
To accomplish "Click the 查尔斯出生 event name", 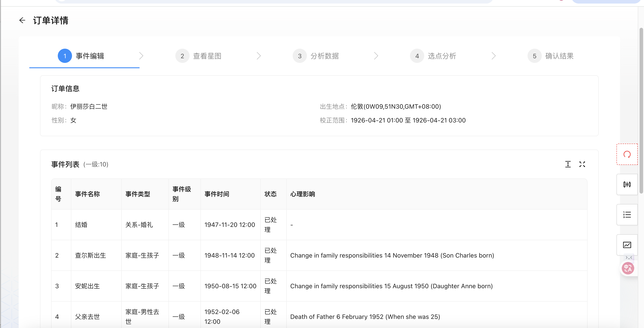I will click(x=90, y=256).
